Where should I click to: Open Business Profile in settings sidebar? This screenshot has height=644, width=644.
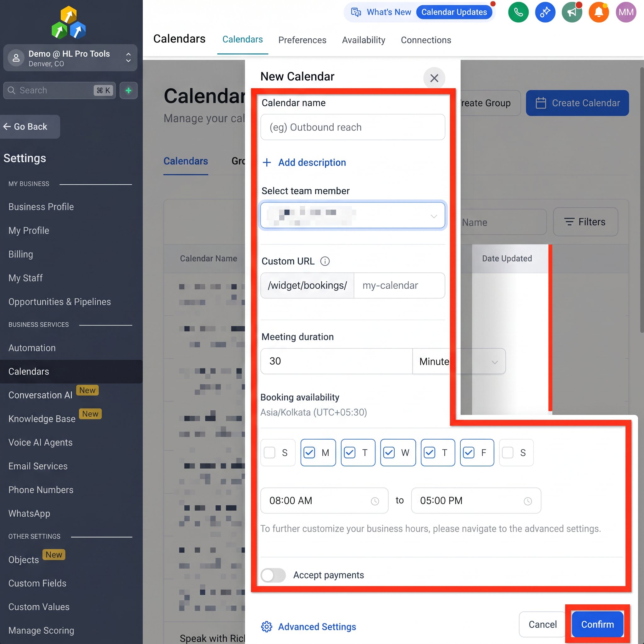pyautogui.click(x=41, y=207)
